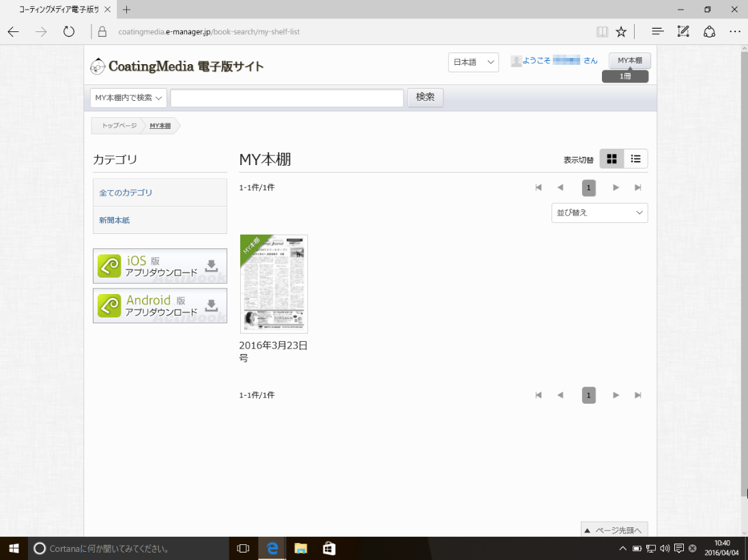The width and height of the screenshot is (748, 560).
Task: Select 新聞本紙 category
Action: 115,220
